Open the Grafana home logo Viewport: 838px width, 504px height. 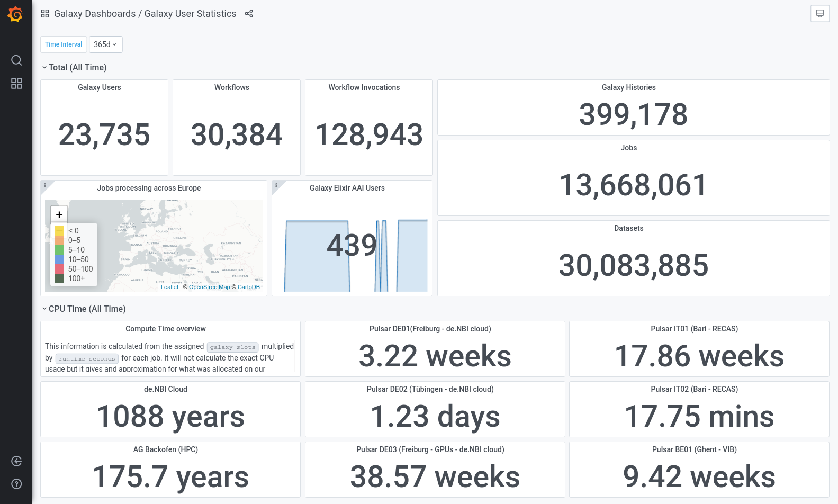click(15, 14)
